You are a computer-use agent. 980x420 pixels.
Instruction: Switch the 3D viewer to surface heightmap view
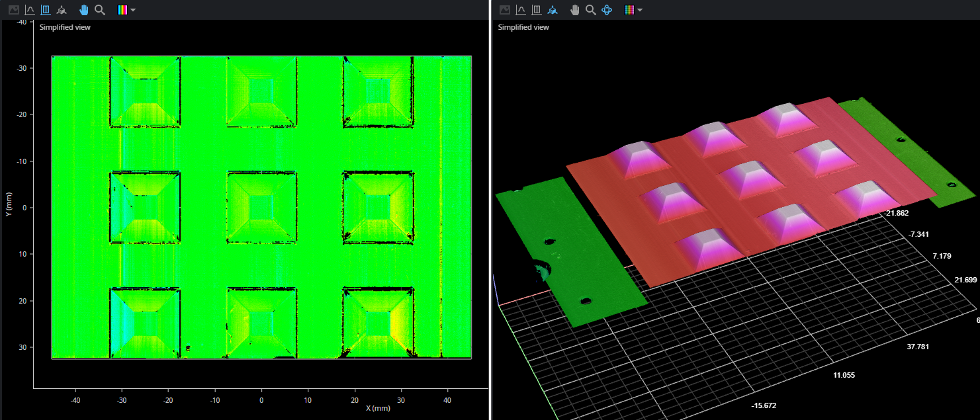click(x=537, y=10)
